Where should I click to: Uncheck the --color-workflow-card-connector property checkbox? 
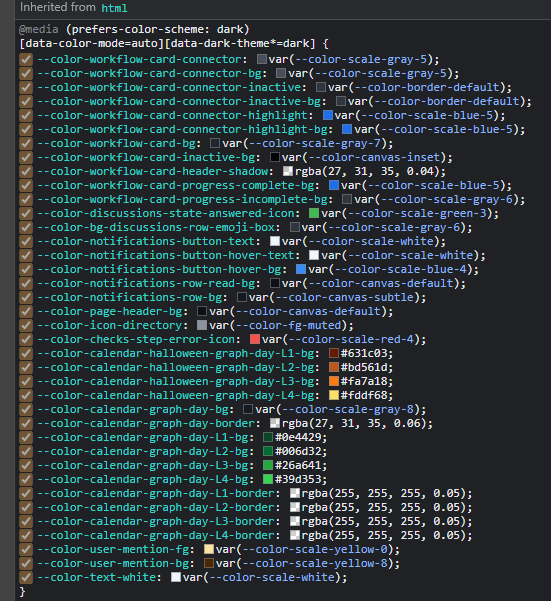26,59
